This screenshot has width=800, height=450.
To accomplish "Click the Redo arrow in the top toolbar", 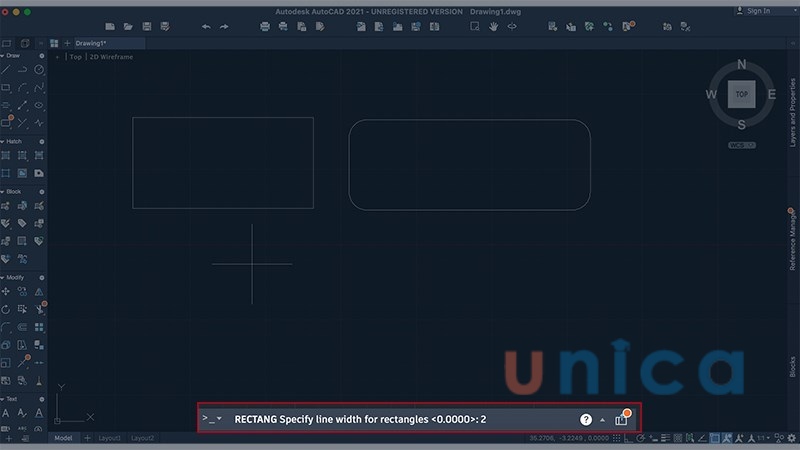I will pos(224,26).
